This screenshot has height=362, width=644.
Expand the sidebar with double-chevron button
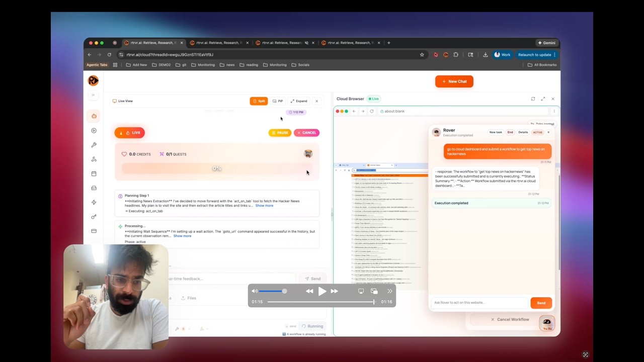pos(93,95)
